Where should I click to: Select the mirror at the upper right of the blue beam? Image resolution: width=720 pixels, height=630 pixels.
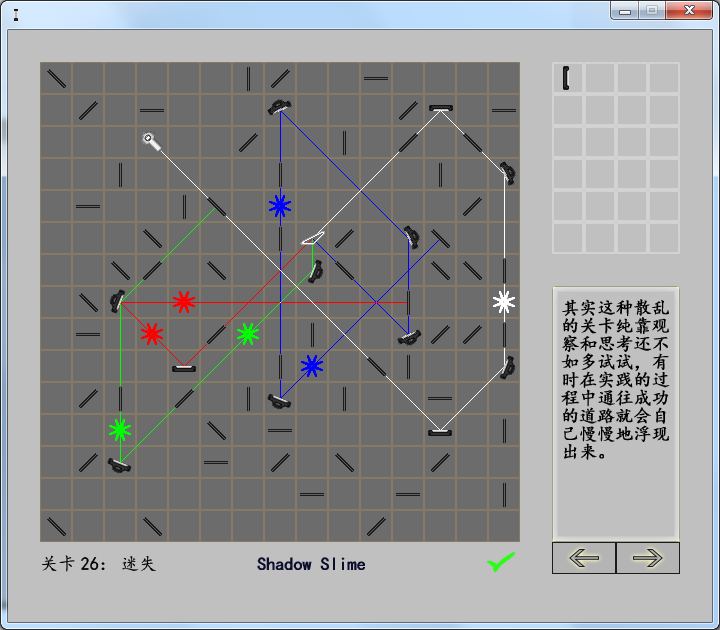[411, 237]
